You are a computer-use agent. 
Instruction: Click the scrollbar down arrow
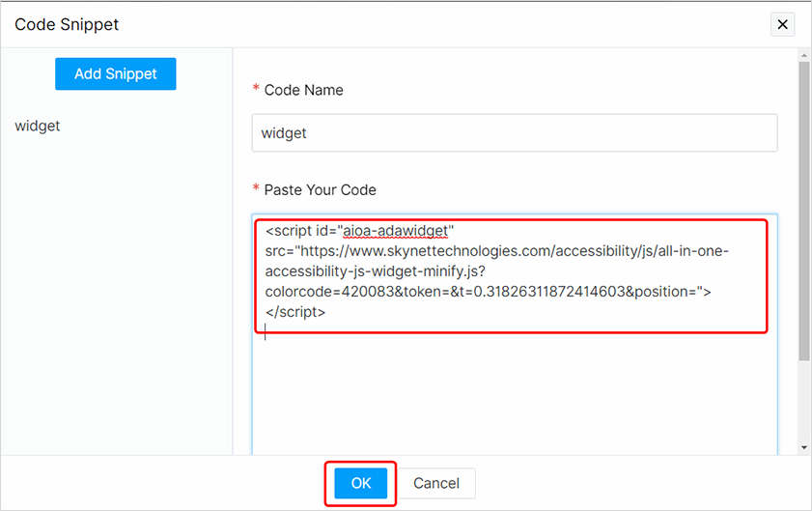(803, 448)
